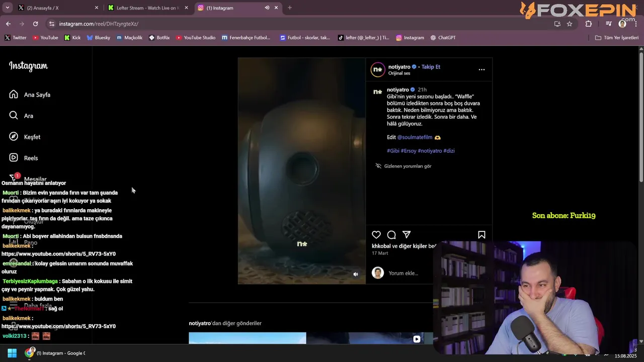Open the BotRix bookmark
Image resolution: width=644 pixels, height=362 pixels.
[x=159, y=38]
